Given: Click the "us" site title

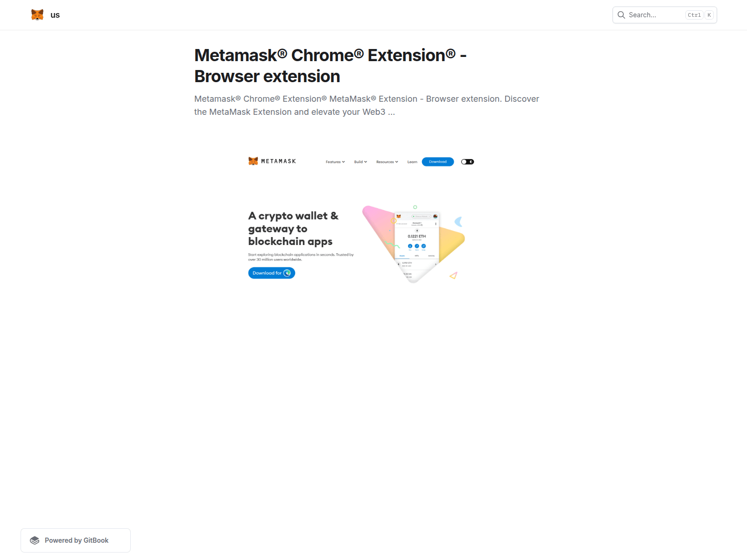Looking at the screenshot, I should (55, 15).
